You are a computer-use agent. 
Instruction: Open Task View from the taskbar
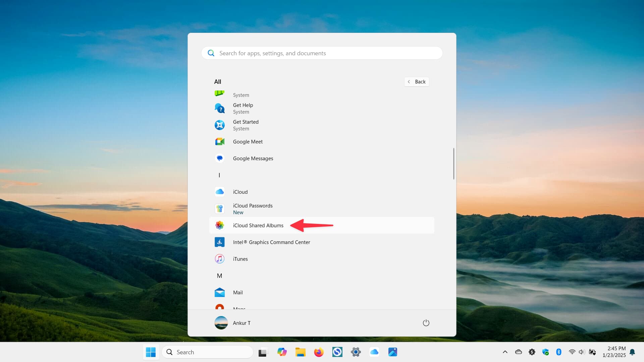tap(263, 352)
